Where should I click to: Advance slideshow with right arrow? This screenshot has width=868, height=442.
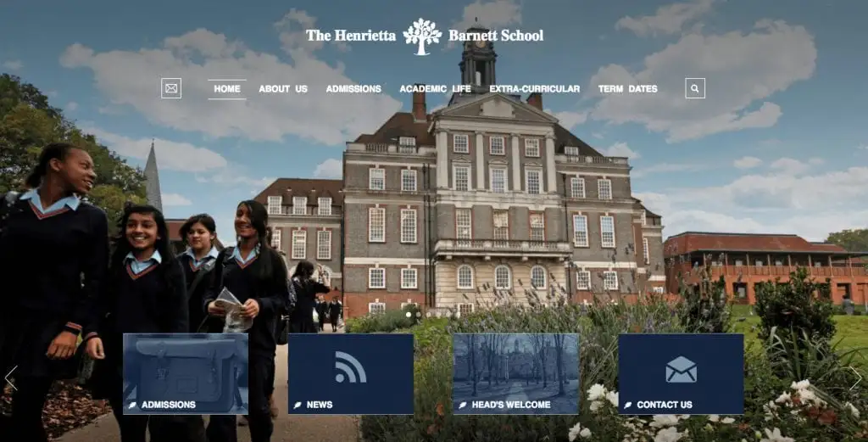[x=856, y=378]
